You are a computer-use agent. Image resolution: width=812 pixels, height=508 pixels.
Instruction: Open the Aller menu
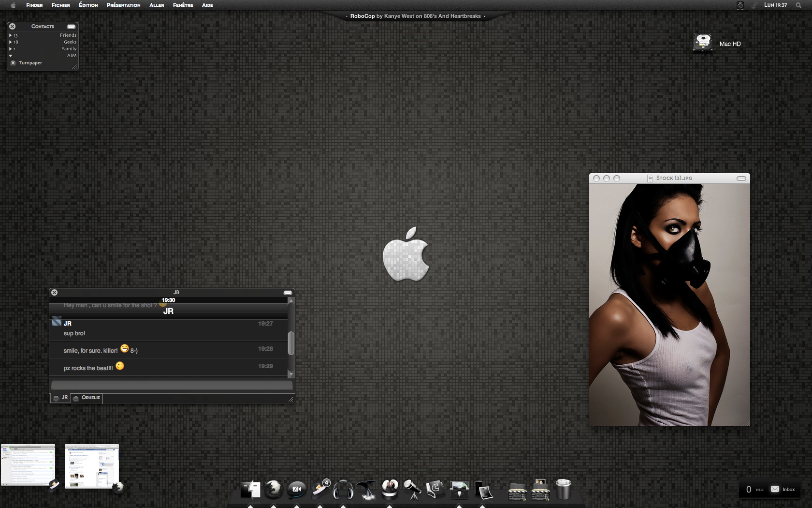[157, 5]
